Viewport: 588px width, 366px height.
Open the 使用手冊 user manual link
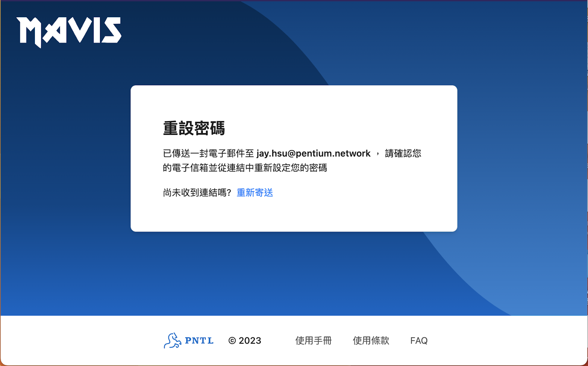pyautogui.click(x=313, y=341)
